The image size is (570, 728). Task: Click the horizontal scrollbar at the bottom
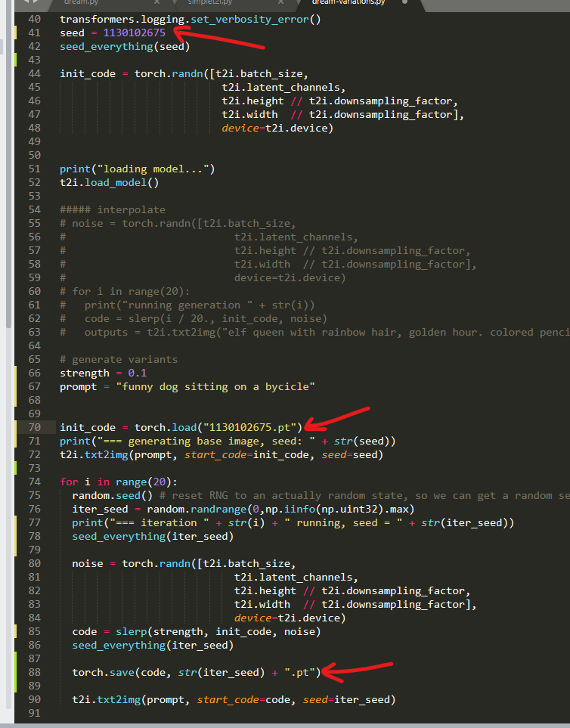285,725
